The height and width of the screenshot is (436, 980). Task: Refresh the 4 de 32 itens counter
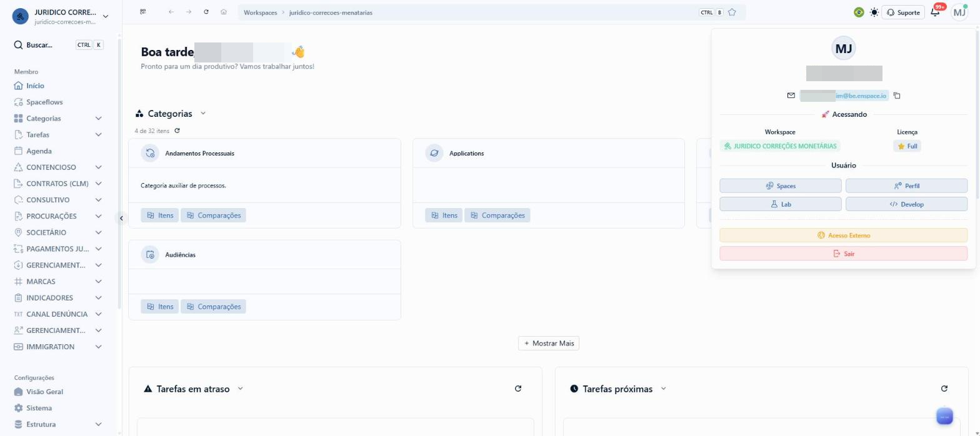point(177,131)
